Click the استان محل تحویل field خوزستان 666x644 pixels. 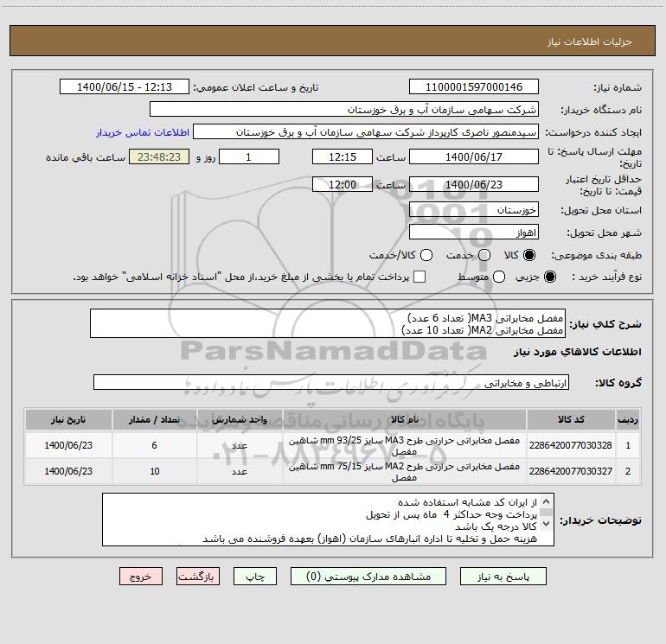click(474, 209)
